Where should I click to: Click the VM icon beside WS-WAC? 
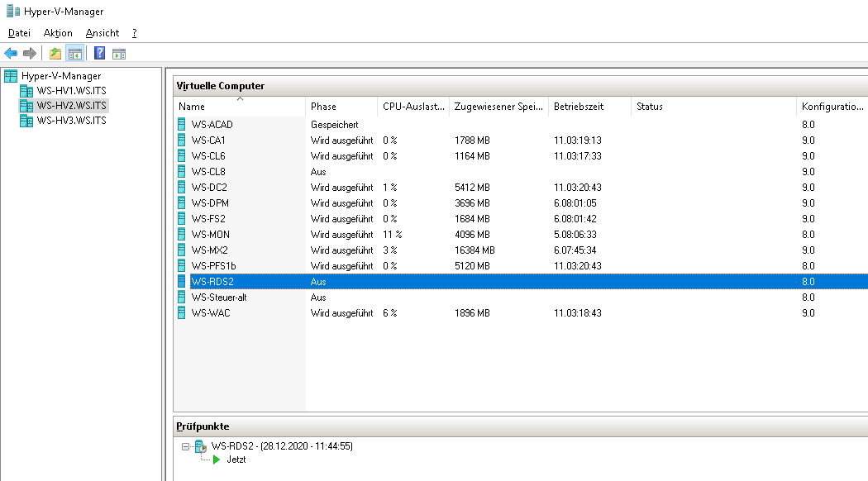[182, 312]
